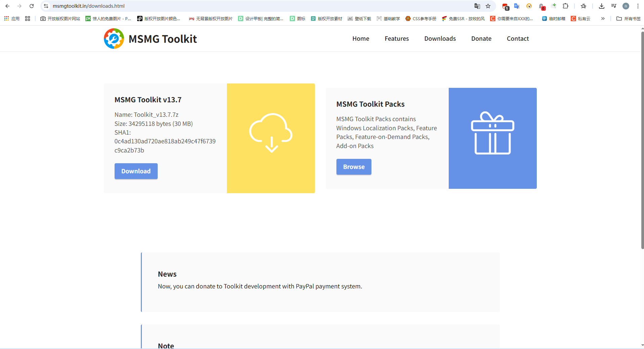644x349 pixels.
Task: Reload the page with the refresh icon
Action: click(x=32, y=6)
